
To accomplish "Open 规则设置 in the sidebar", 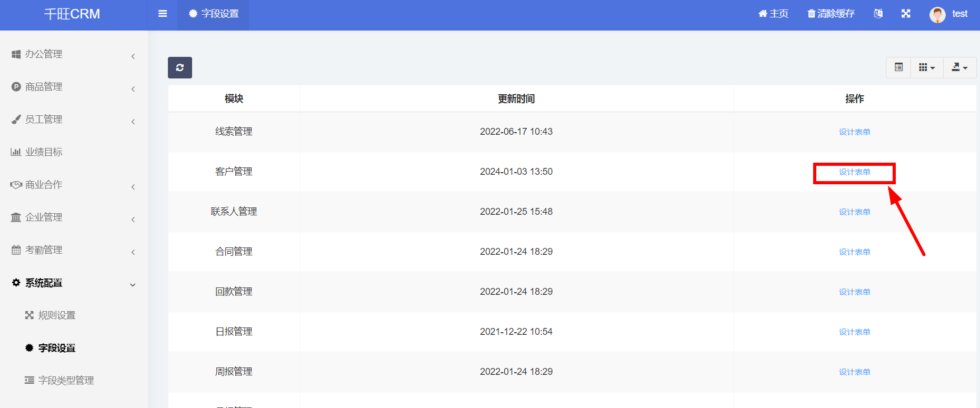I will click(x=74, y=315).
